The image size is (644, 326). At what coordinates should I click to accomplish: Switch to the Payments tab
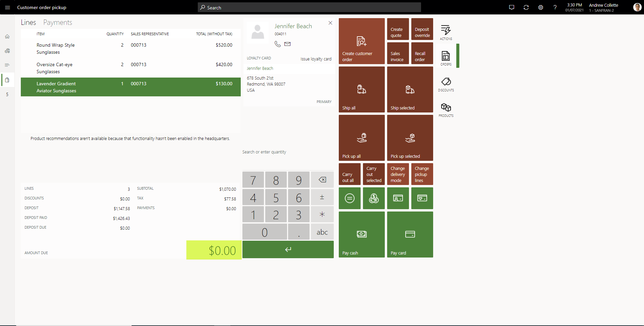(58, 22)
